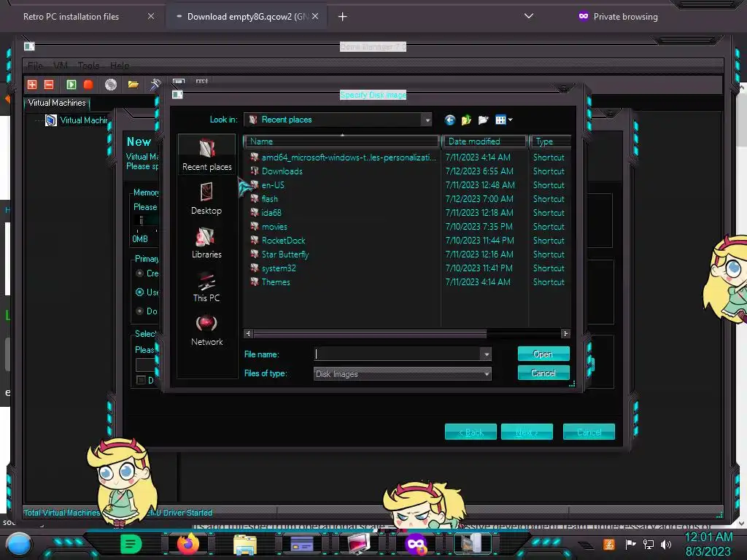Screen dimensions: 747x560
Task: Select the Star Butterfly shortcut entry
Action: 285,254
